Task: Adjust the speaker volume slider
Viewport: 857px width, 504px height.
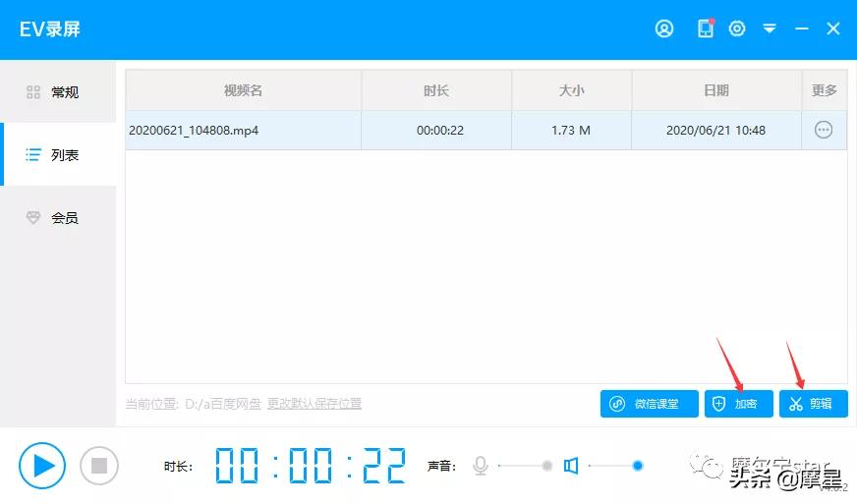Action: [615, 466]
